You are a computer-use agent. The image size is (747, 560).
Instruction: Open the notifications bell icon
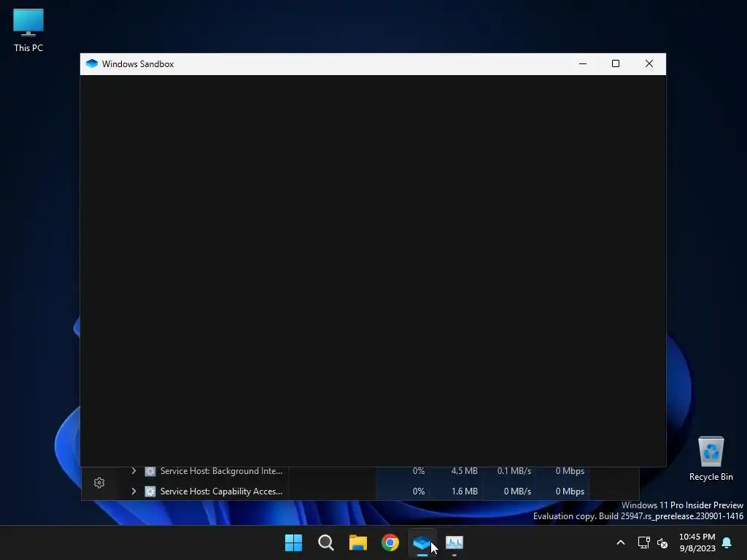pos(727,542)
